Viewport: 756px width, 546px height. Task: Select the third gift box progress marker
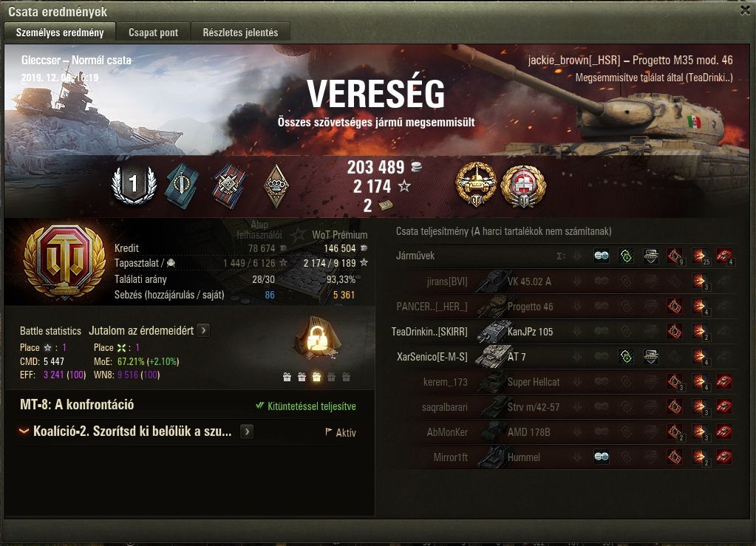[316, 378]
